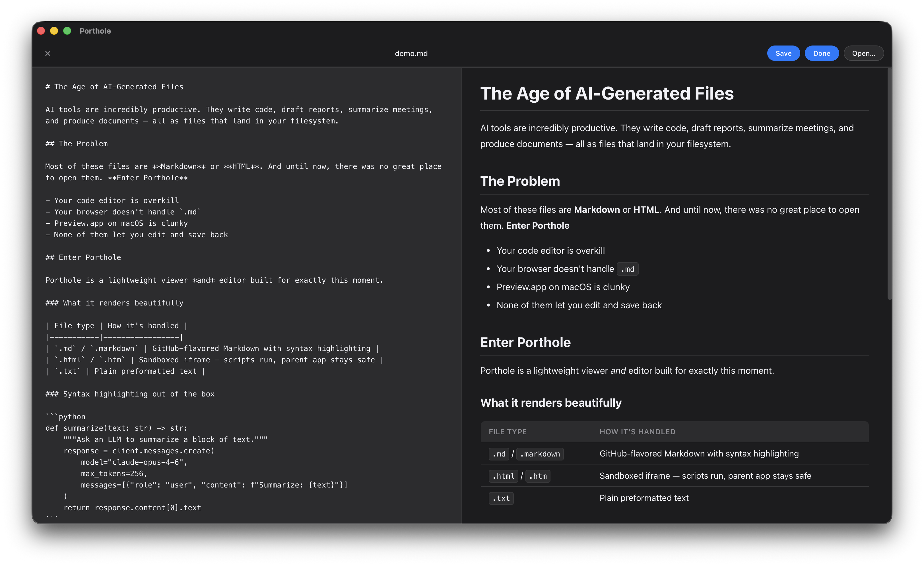Click the 'None of them let you edit and save back' preview bullet
The width and height of the screenshot is (924, 566).
(579, 305)
